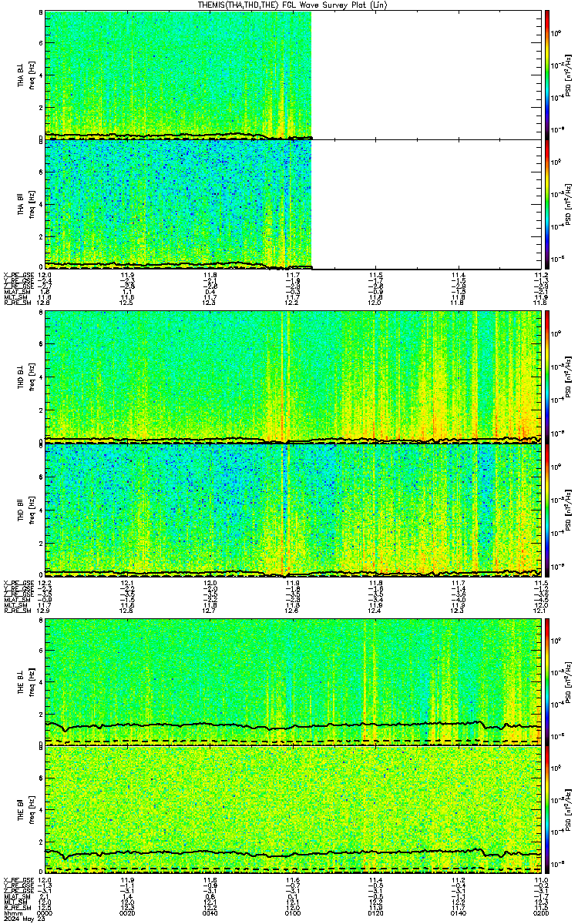
Task: Click the PSD color bar beside THA B∥ panel
Action: click(547, 204)
